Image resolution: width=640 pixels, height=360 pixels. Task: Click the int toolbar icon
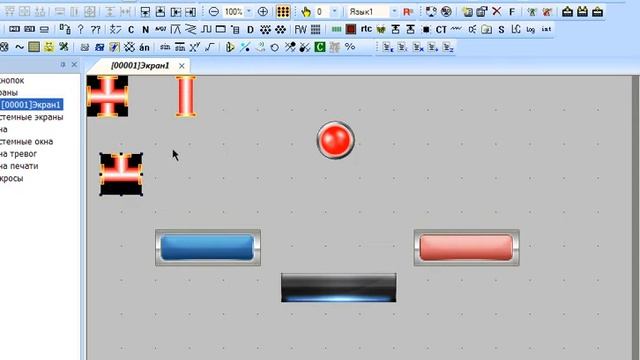(546, 29)
